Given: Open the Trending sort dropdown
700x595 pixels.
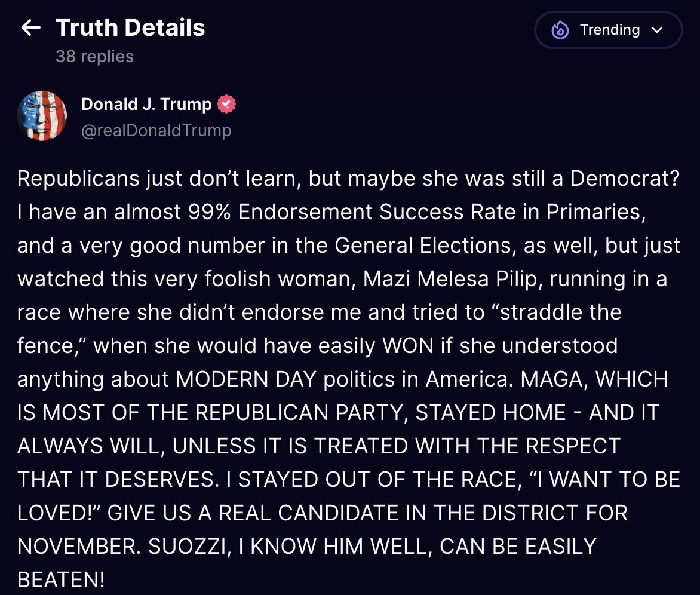Looking at the screenshot, I should click(608, 30).
